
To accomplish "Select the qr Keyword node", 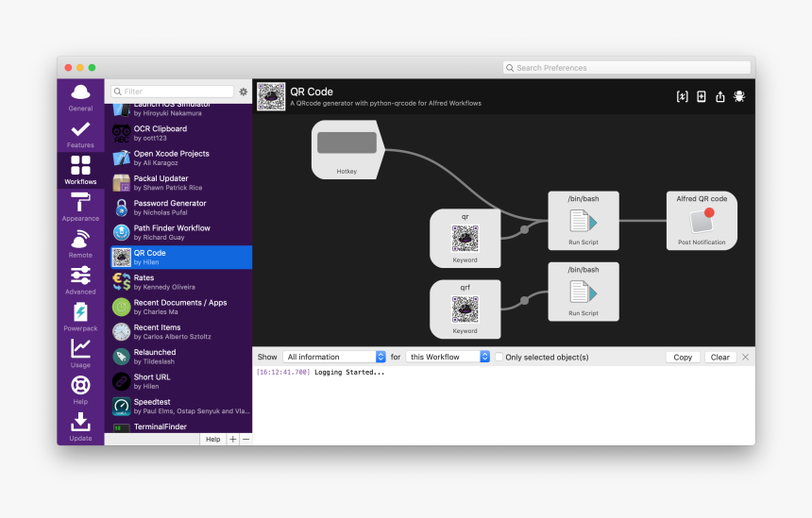I will [465, 238].
